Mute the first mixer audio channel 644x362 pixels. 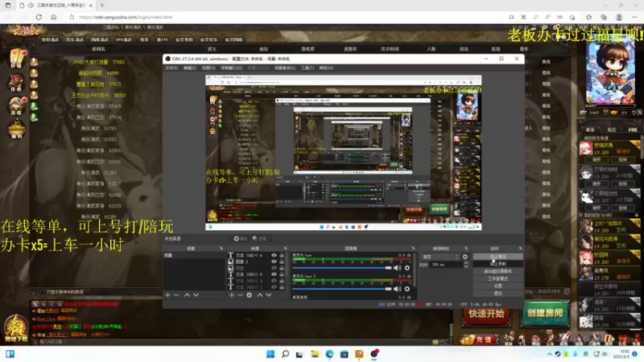pyautogui.click(x=397, y=268)
